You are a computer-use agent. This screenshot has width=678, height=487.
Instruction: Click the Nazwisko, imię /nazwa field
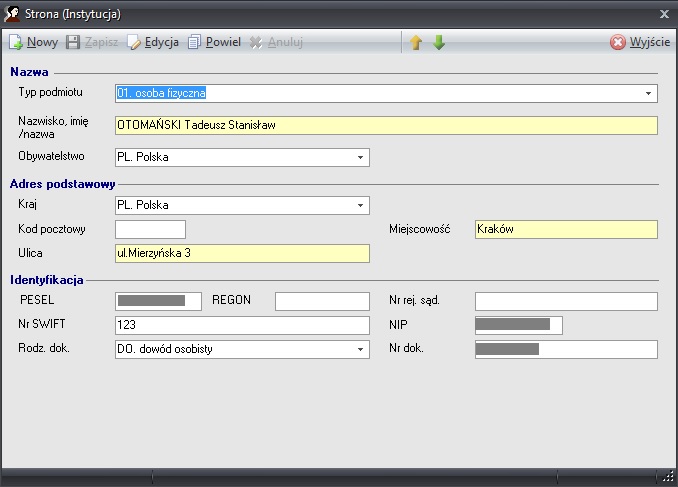(x=385, y=126)
